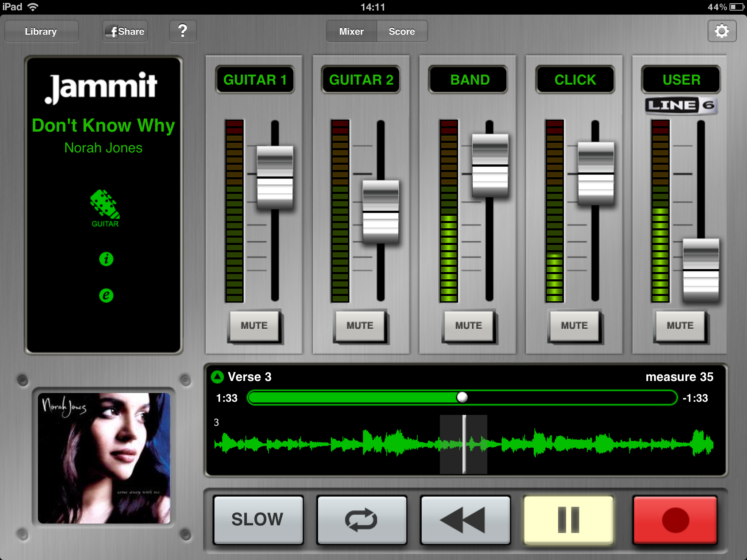
Task: Click the Band volume fader knob
Action: coord(490,166)
